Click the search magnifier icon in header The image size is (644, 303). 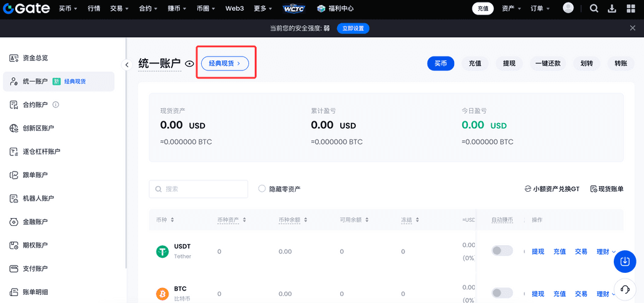(594, 9)
